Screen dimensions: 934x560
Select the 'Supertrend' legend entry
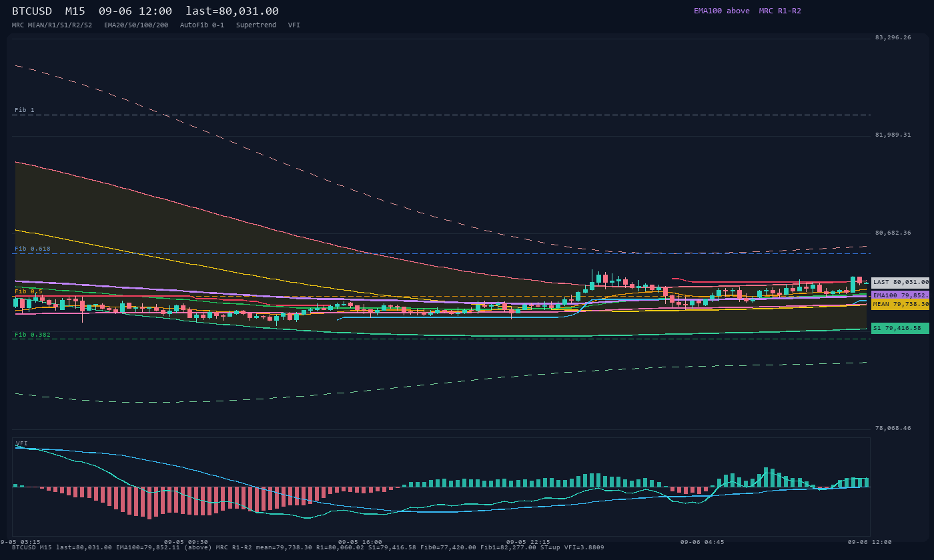coord(256,25)
